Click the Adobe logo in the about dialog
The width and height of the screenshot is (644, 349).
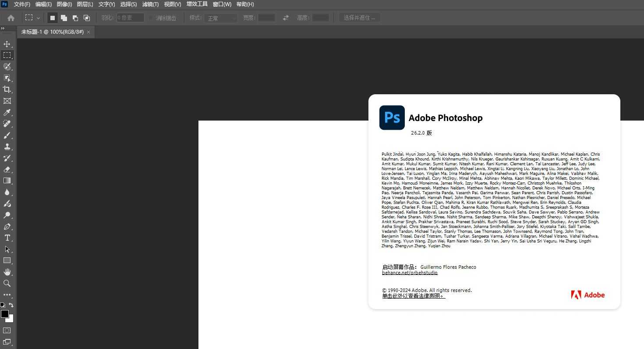click(x=587, y=295)
